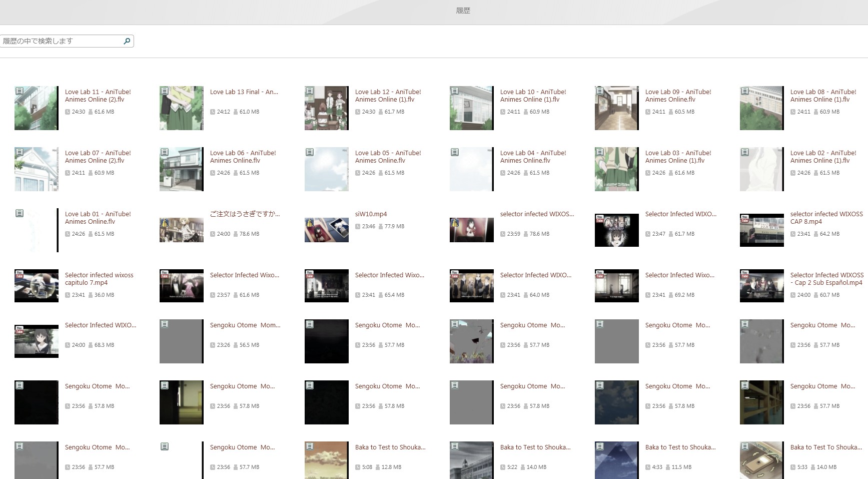This screenshot has width=868, height=479.
Task: Click the clock icon beside duration 24:12
Action: coord(213,112)
